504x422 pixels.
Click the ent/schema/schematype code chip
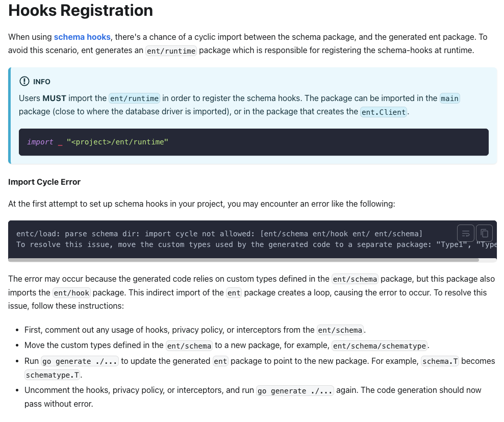(x=379, y=345)
